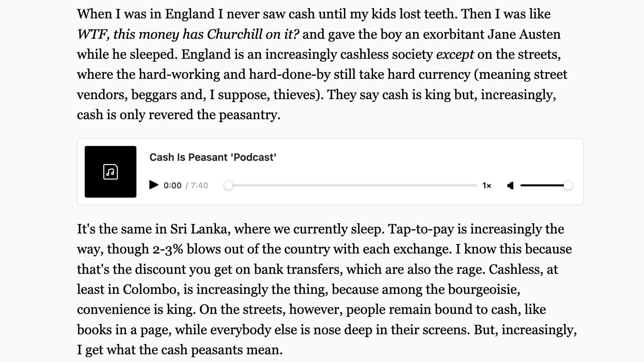Click the 0:00 current time label
This screenshot has width=644, height=362.
point(172,185)
